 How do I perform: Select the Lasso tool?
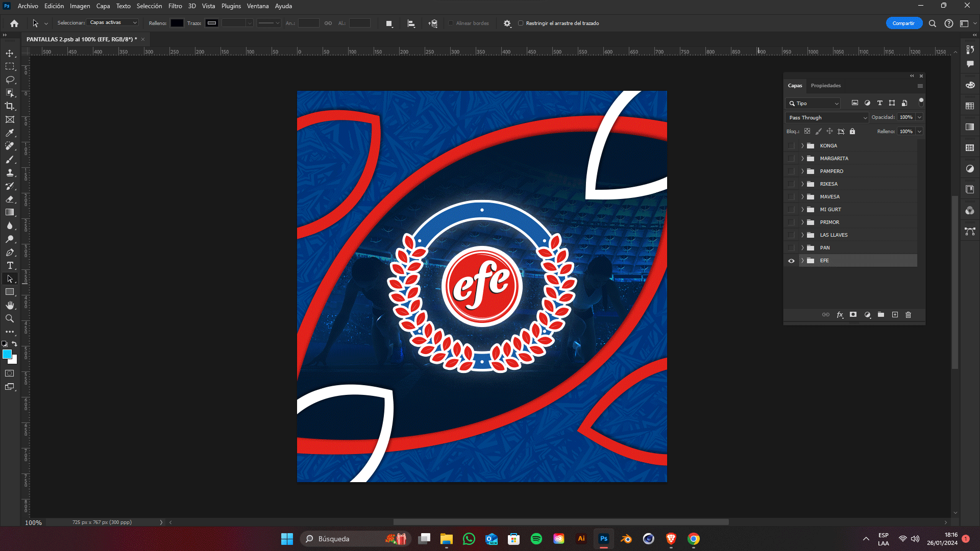[x=10, y=80]
